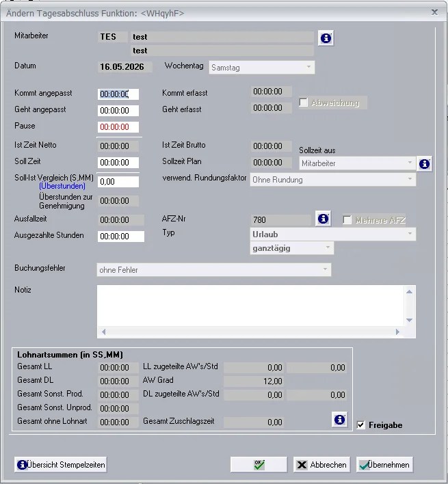Click the first Mitarbeiter name field test
448x484 pixels.
tap(222, 37)
